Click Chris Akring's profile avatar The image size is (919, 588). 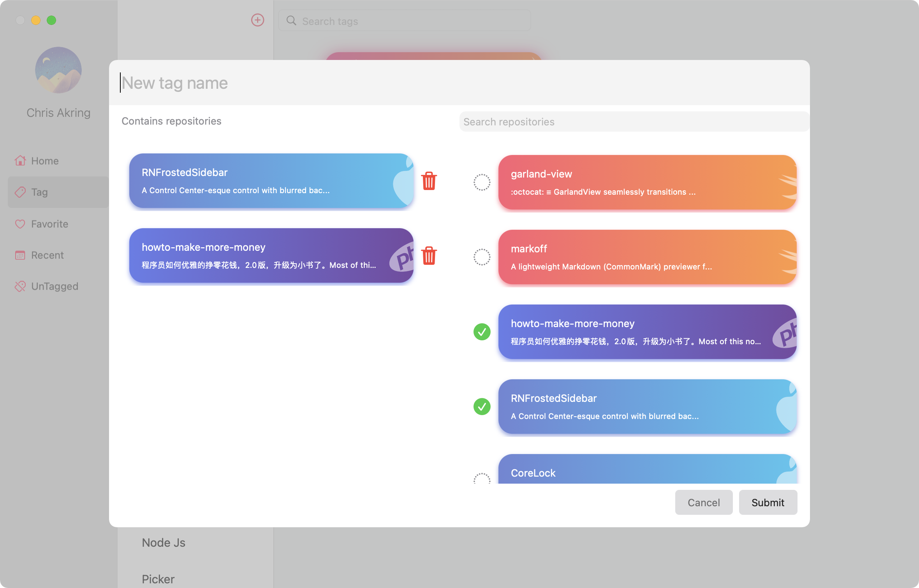click(58, 70)
